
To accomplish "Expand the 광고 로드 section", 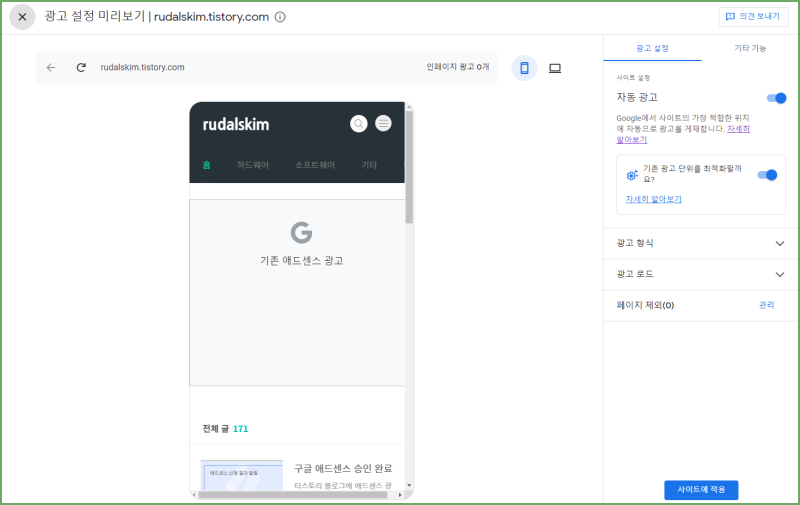I will coord(701,274).
